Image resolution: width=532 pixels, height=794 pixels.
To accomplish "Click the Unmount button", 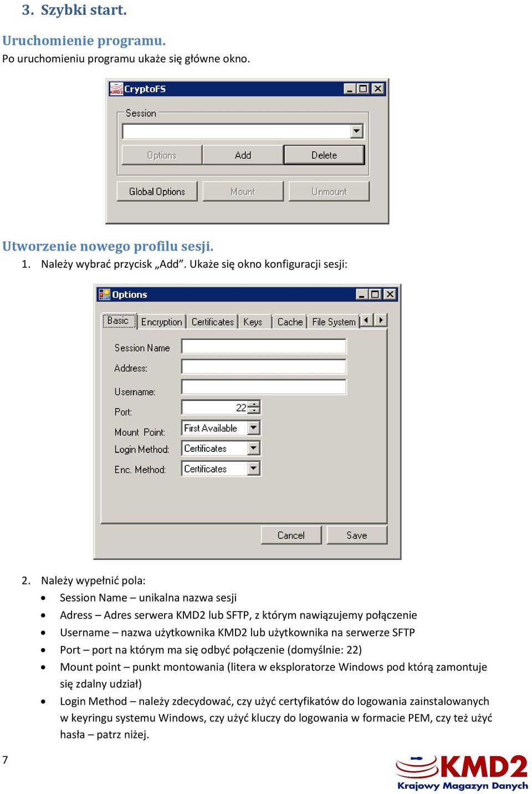I will tap(329, 191).
